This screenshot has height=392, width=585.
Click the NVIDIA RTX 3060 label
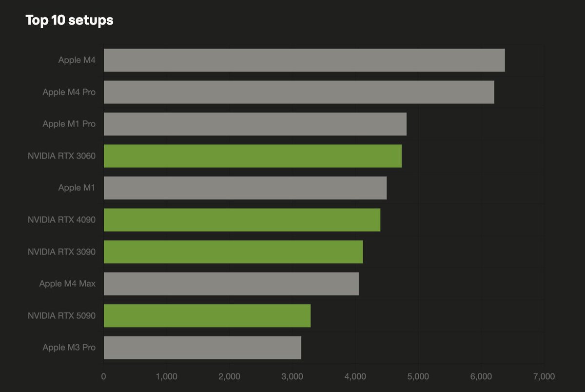click(61, 156)
